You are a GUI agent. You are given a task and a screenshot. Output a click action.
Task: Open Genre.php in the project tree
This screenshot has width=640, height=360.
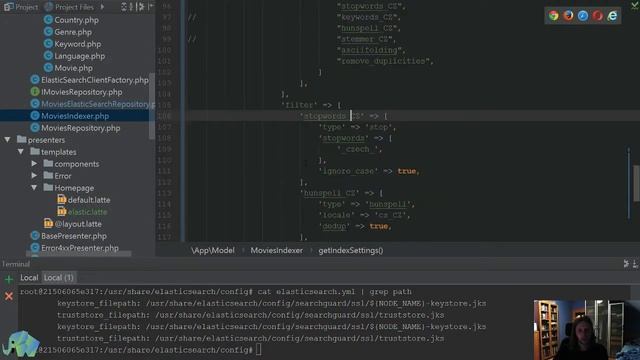point(73,32)
